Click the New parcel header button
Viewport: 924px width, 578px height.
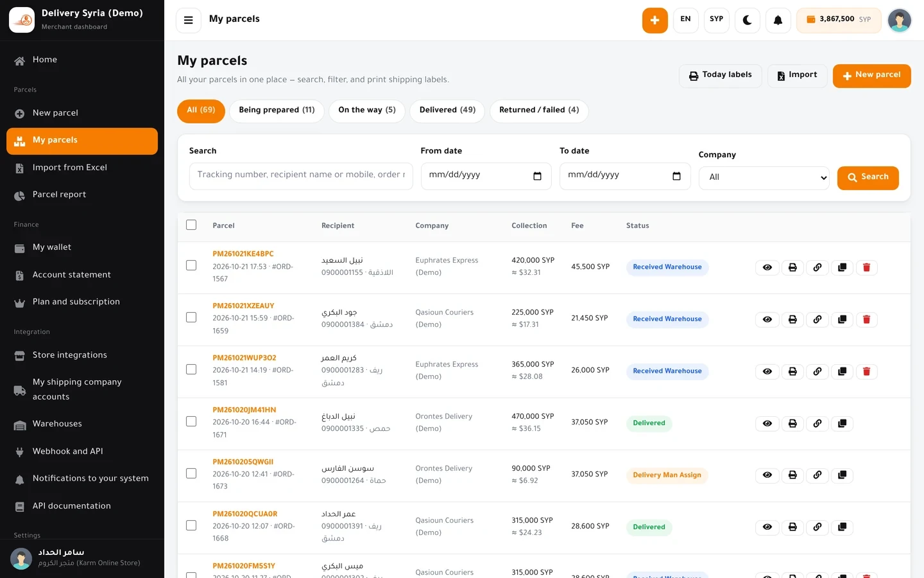coord(871,76)
